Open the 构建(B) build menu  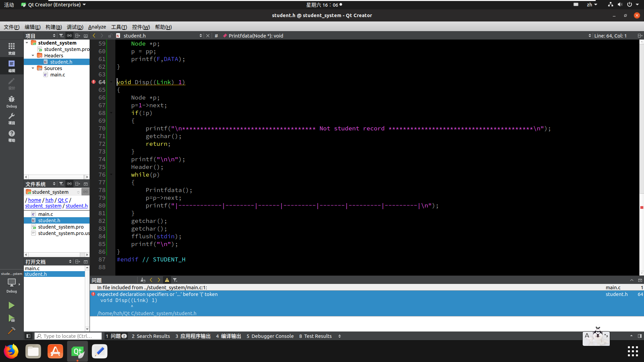tap(53, 27)
